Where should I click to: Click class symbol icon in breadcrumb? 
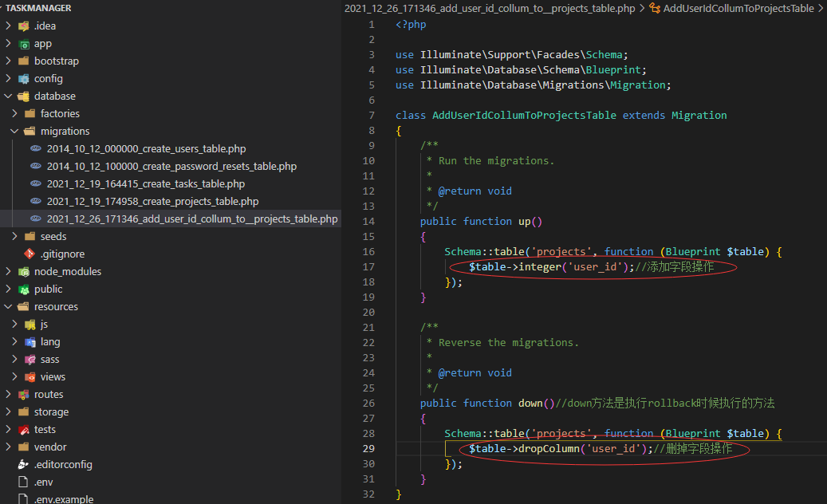pyautogui.click(x=655, y=8)
